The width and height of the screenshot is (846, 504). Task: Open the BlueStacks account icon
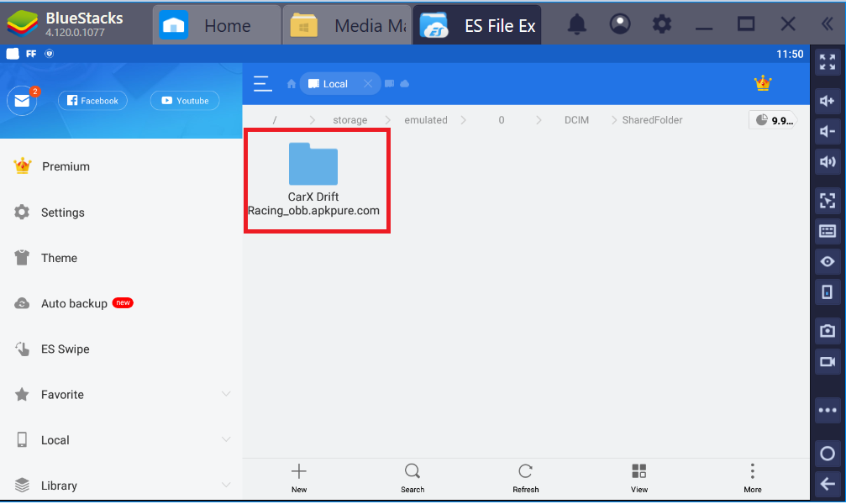[x=620, y=24]
